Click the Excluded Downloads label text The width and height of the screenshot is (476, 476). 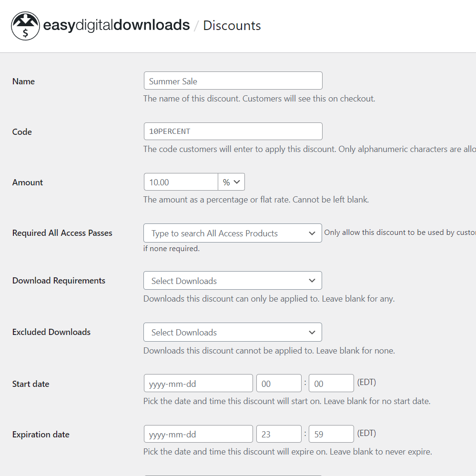point(51,332)
